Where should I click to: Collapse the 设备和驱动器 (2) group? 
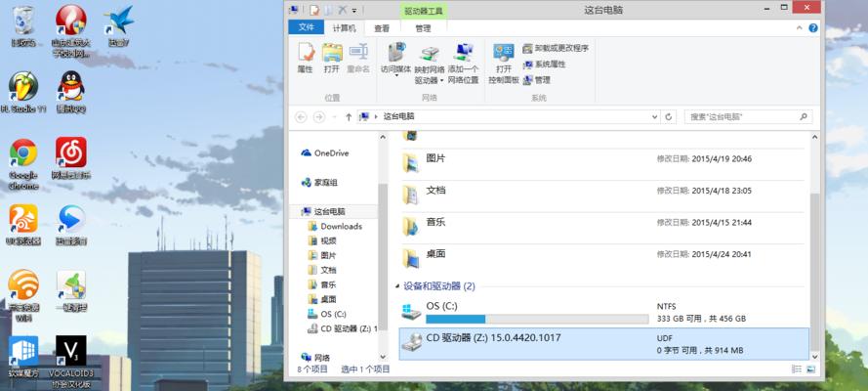tap(397, 286)
